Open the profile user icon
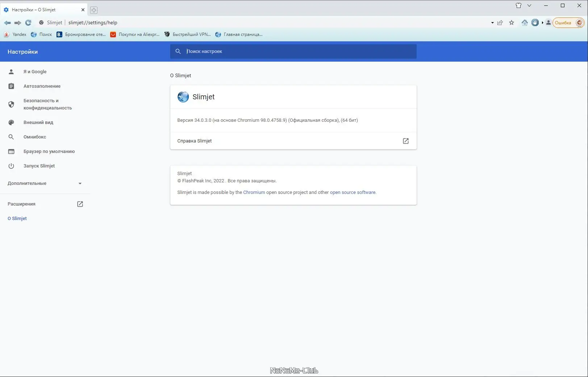This screenshot has width=588, height=377. (x=549, y=22)
